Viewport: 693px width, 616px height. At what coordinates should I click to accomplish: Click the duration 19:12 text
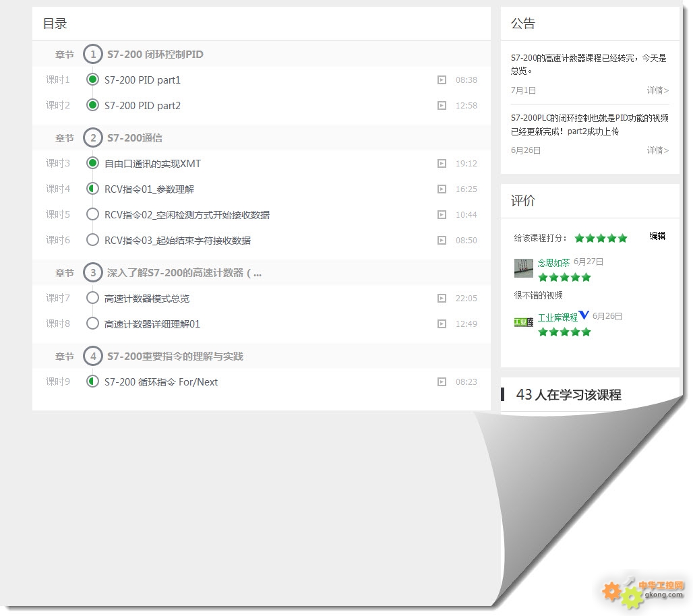pos(466,164)
